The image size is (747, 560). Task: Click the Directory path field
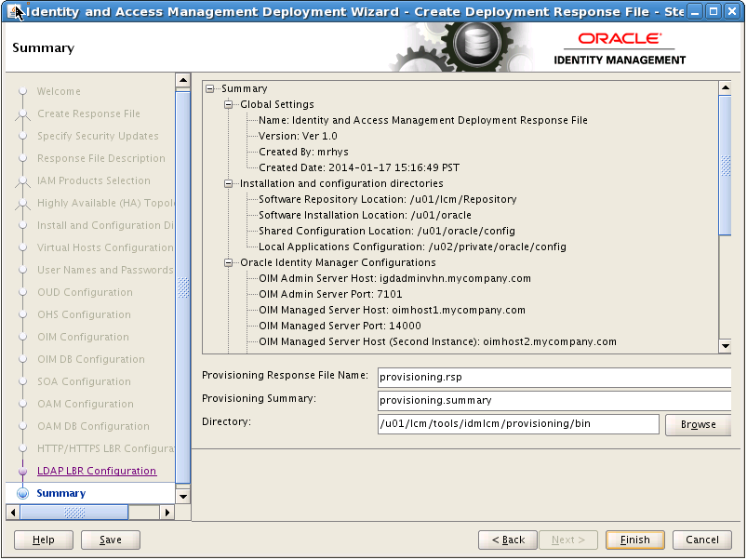518,424
